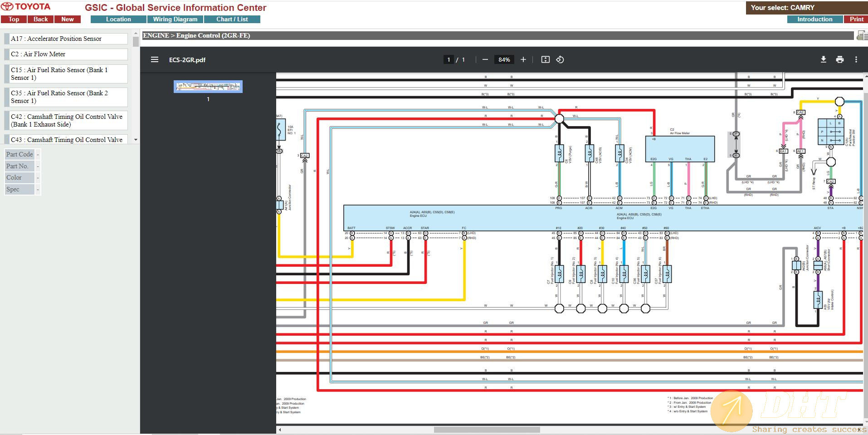The width and height of the screenshot is (868, 435).
Task: Click the Spec label
Action: pos(20,189)
